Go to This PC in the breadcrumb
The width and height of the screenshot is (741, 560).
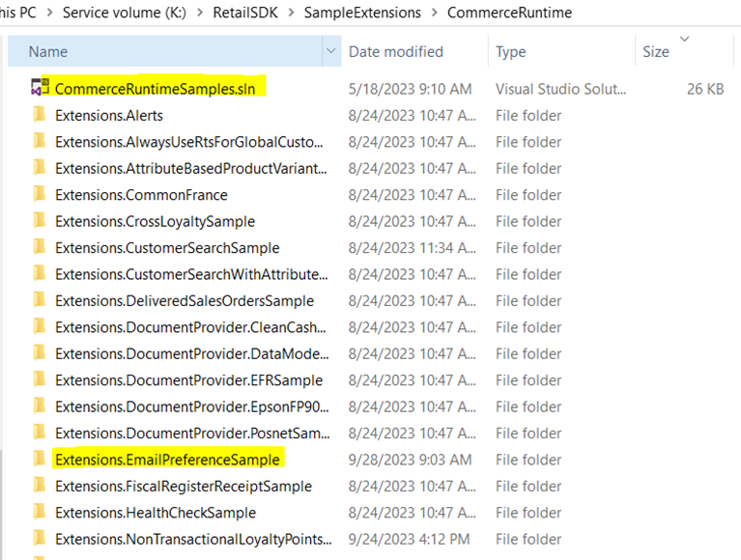tap(18, 13)
